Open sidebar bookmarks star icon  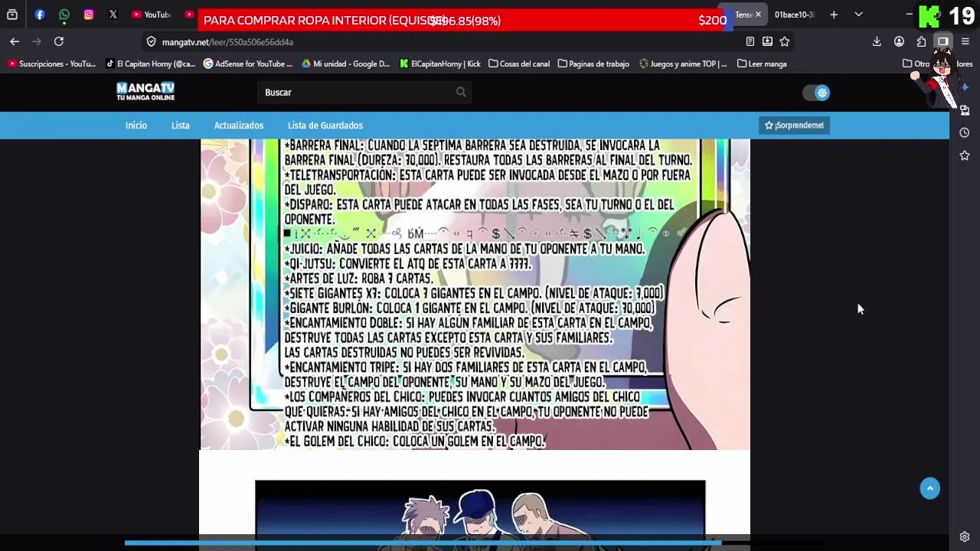pos(965,155)
